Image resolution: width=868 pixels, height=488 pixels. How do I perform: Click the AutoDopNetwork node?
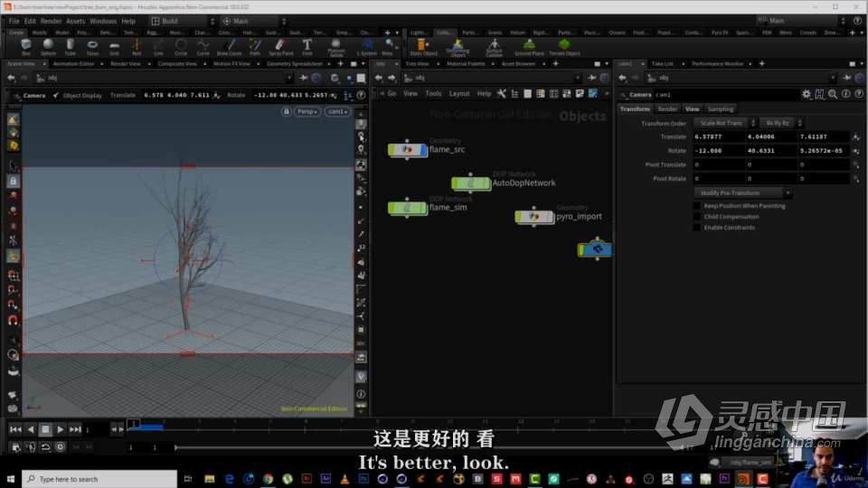pyautogui.click(x=470, y=183)
